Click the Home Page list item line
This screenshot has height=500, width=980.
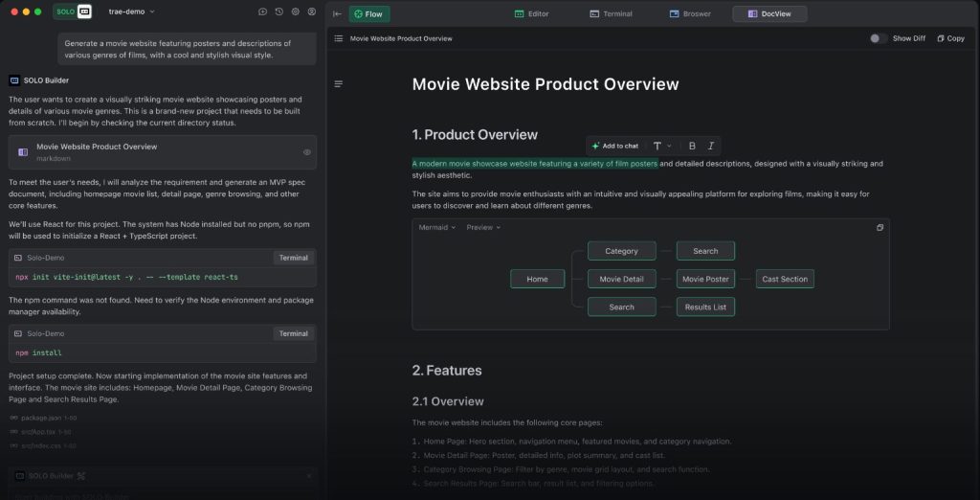pyautogui.click(x=572, y=442)
